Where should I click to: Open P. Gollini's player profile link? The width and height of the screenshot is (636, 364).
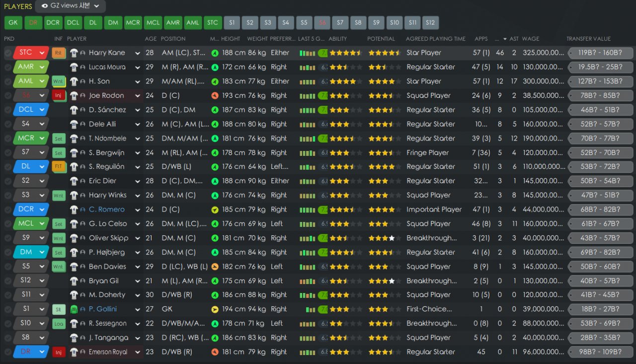(x=103, y=309)
